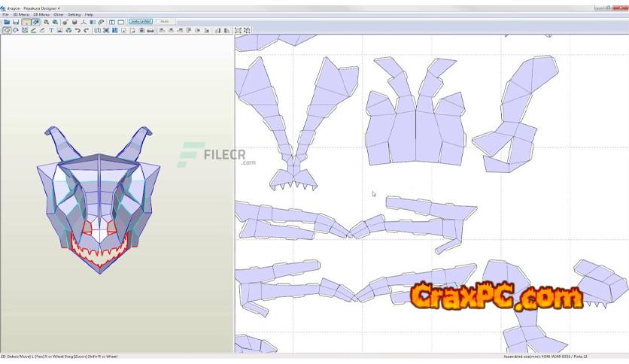Toggle the Auto checkbox

pos(163,22)
